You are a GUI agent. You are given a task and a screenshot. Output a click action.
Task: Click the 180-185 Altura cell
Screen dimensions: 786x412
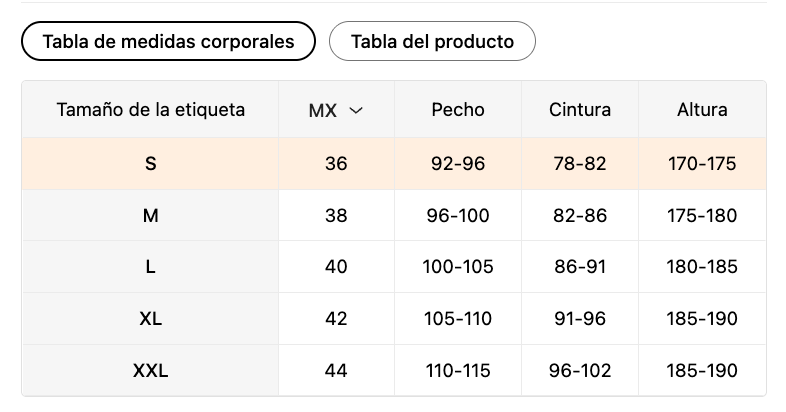click(x=702, y=267)
